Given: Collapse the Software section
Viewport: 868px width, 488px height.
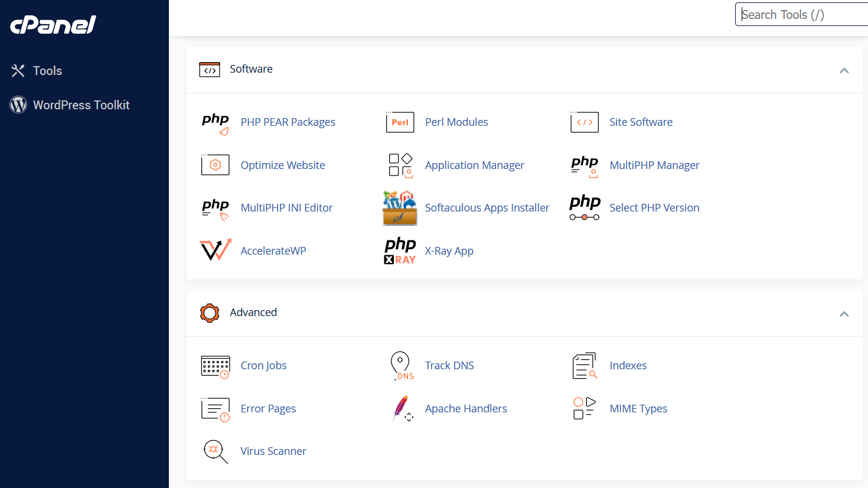Looking at the screenshot, I should 844,70.
